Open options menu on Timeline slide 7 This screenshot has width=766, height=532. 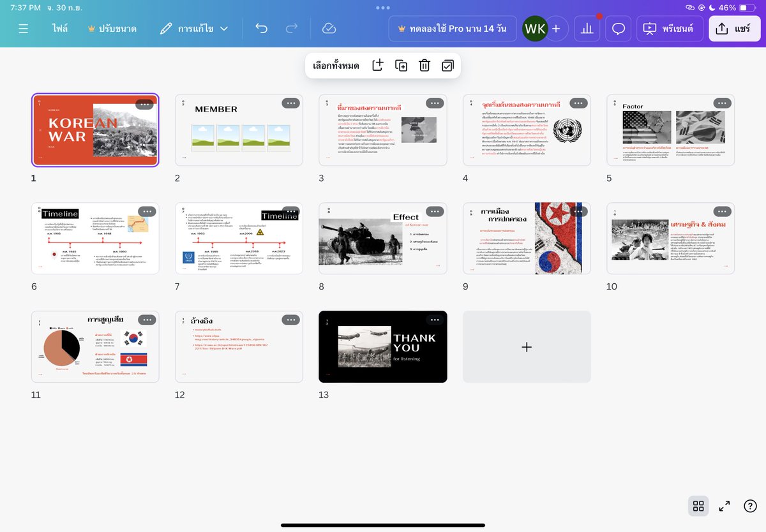(x=290, y=212)
